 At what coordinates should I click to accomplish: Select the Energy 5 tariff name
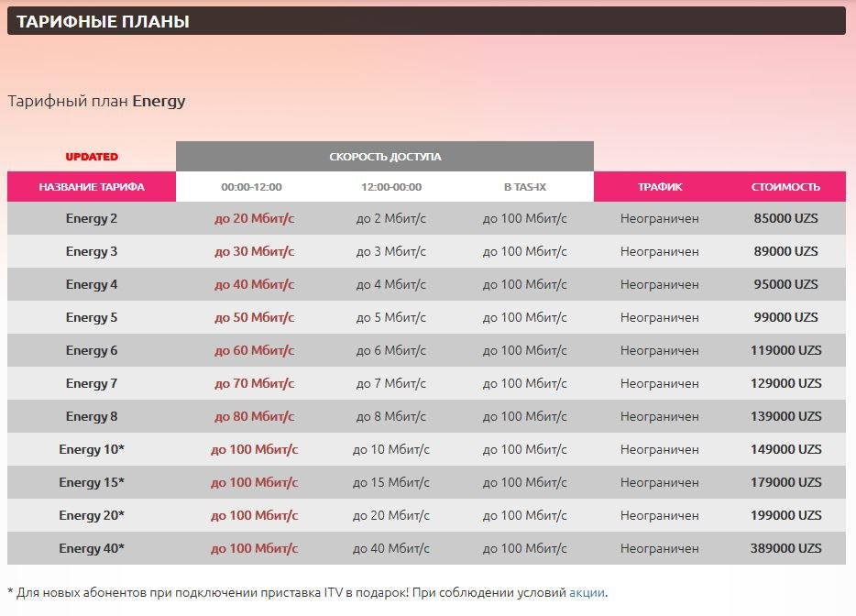[92, 317]
